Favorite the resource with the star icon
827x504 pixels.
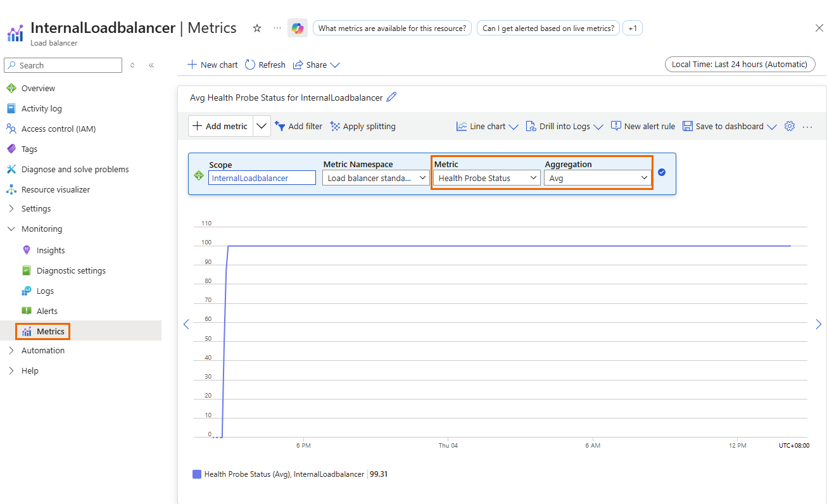coord(257,28)
